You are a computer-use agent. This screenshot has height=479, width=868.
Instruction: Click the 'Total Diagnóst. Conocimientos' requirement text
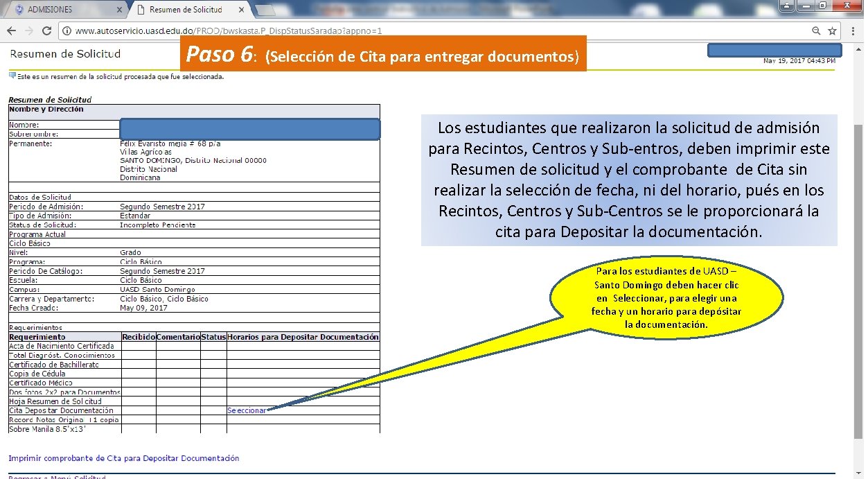pyautogui.click(x=62, y=355)
